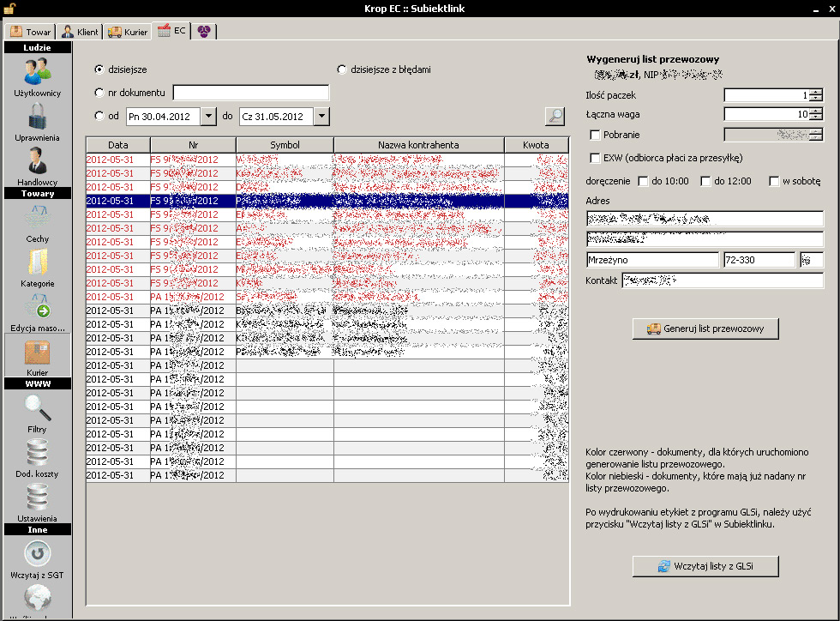Open the Kategorie folder icon
The width and height of the screenshot is (840, 621).
[37, 262]
